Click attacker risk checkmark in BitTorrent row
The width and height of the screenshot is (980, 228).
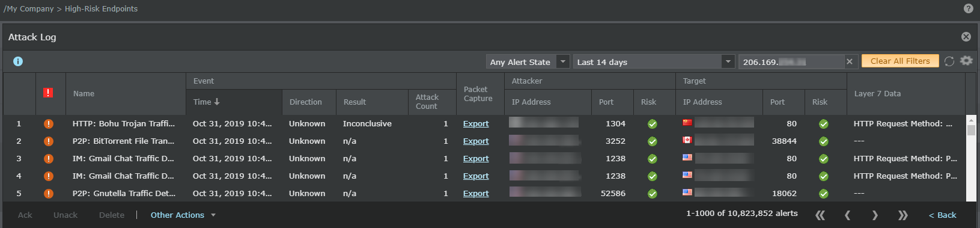coord(652,141)
